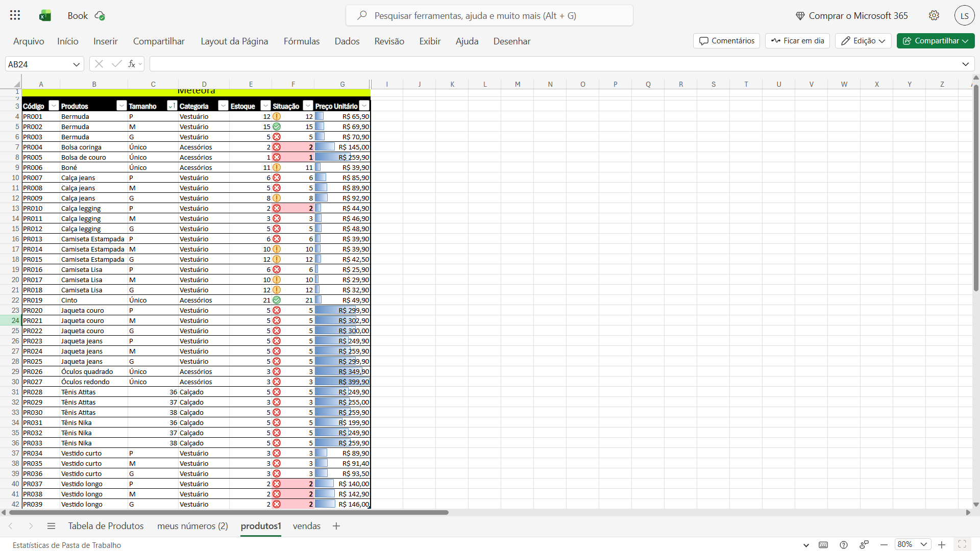Click the vertical scrollbar thumb

(x=976, y=188)
